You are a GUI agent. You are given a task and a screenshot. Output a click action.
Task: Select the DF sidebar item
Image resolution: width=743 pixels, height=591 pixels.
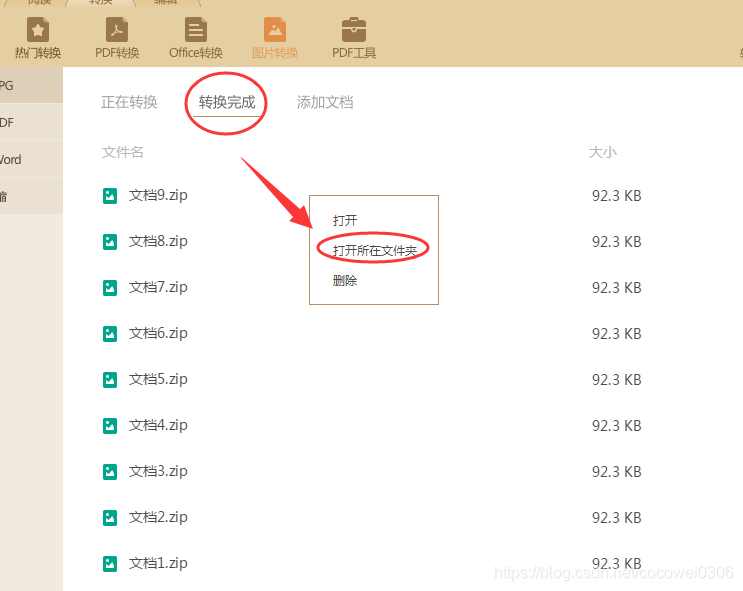(31, 122)
